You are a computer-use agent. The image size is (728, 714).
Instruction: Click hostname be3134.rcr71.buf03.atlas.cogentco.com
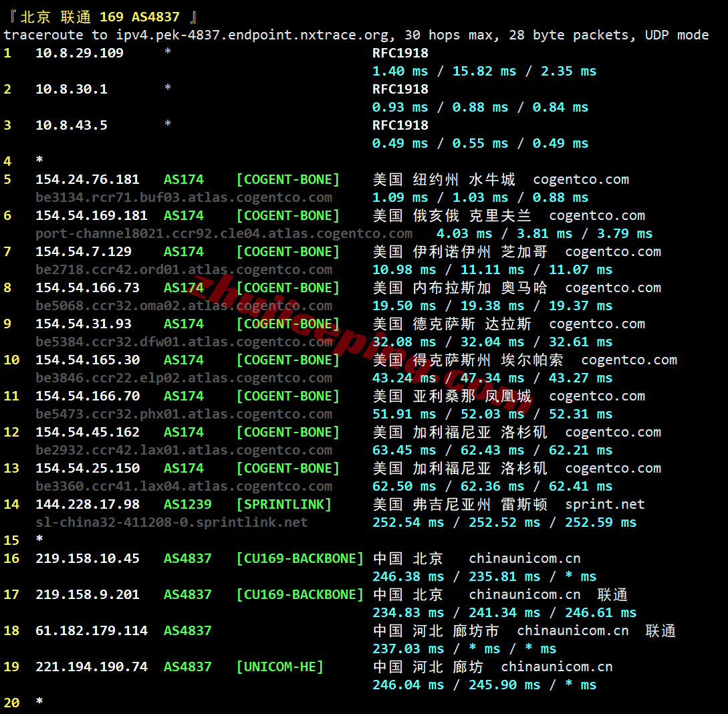pyautogui.click(x=184, y=198)
